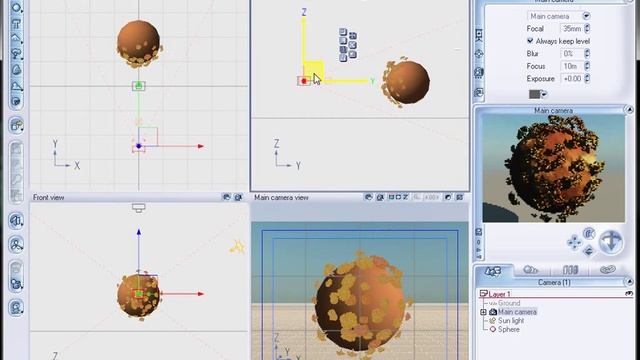Switch to the Objects tab in world browser
Image resolution: width=640 pixels, height=360 pixels.
coord(493,271)
